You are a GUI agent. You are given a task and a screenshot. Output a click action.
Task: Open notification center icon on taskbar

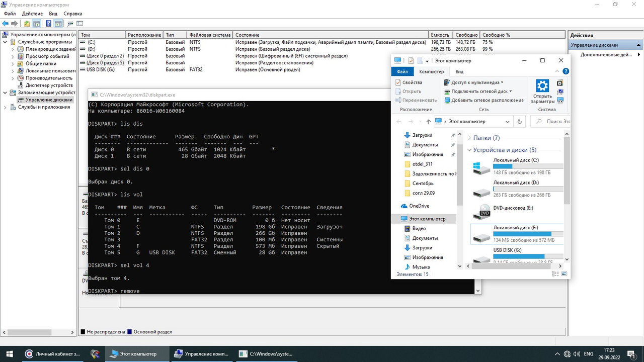632,354
